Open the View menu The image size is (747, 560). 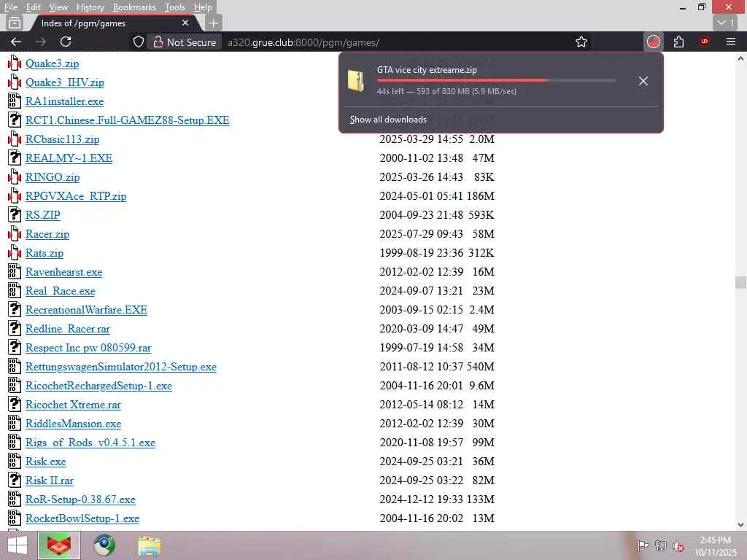click(x=58, y=7)
